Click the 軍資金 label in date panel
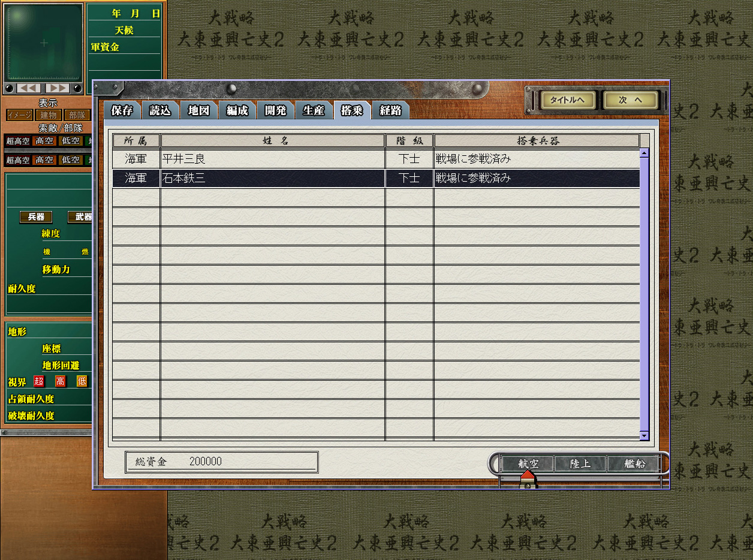The image size is (753, 560). (105, 47)
